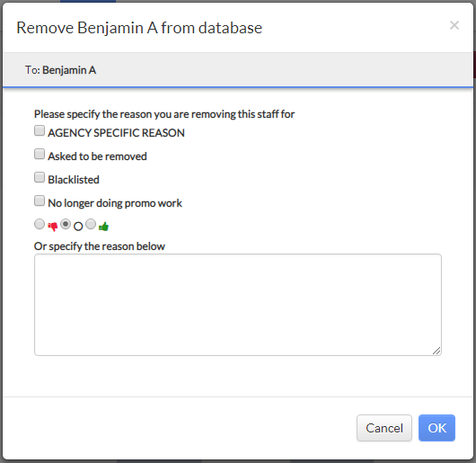
Task: Click the 'Asked to be removed' label text
Action: 98,156
